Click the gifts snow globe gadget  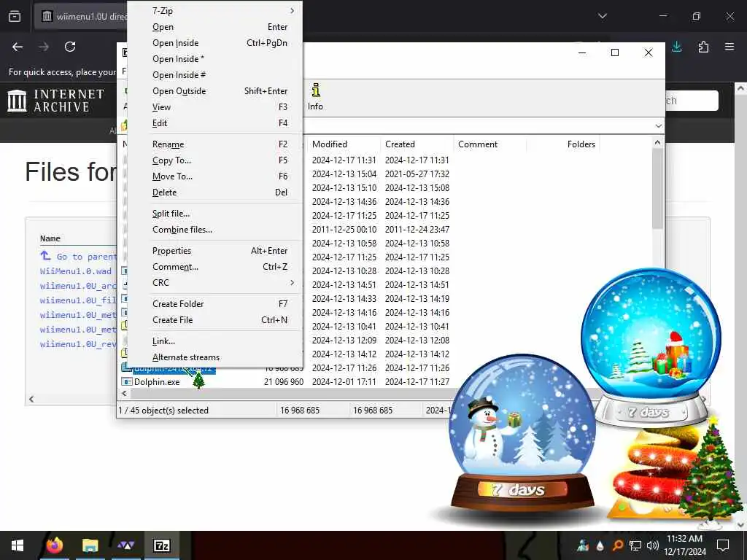(651, 348)
